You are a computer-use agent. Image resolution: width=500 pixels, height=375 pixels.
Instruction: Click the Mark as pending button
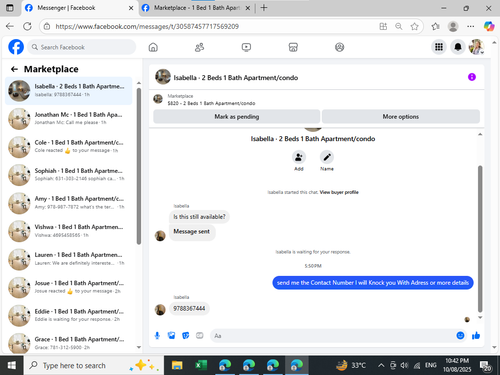click(237, 117)
